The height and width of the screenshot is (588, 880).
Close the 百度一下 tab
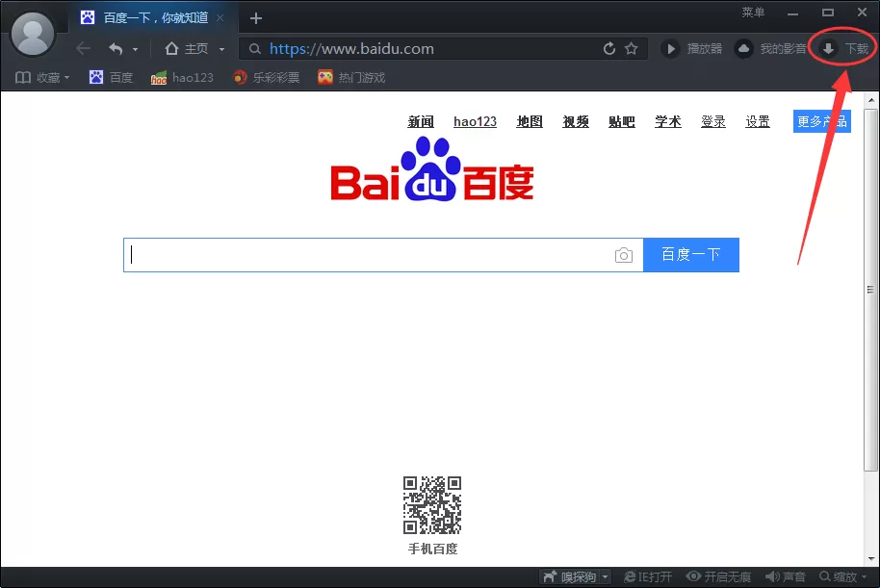pos(220,18)
